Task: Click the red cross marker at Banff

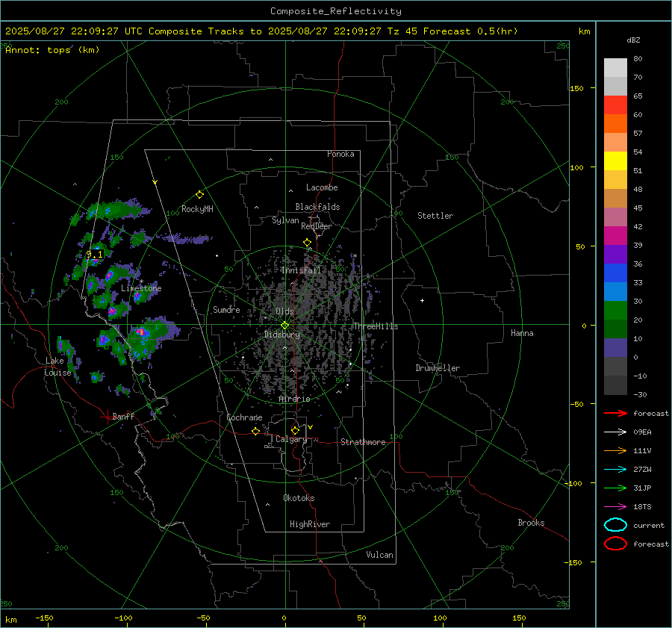Action: coord(107,417)
